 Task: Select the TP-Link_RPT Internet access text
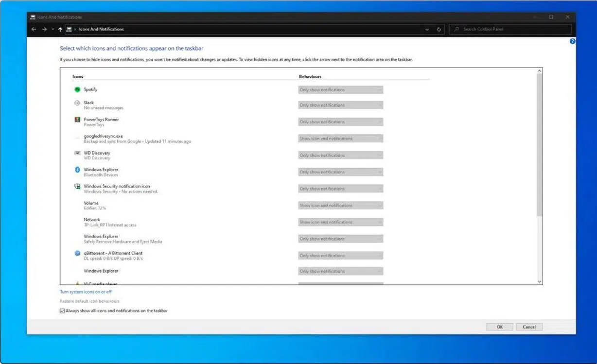(x=110, y=225)
